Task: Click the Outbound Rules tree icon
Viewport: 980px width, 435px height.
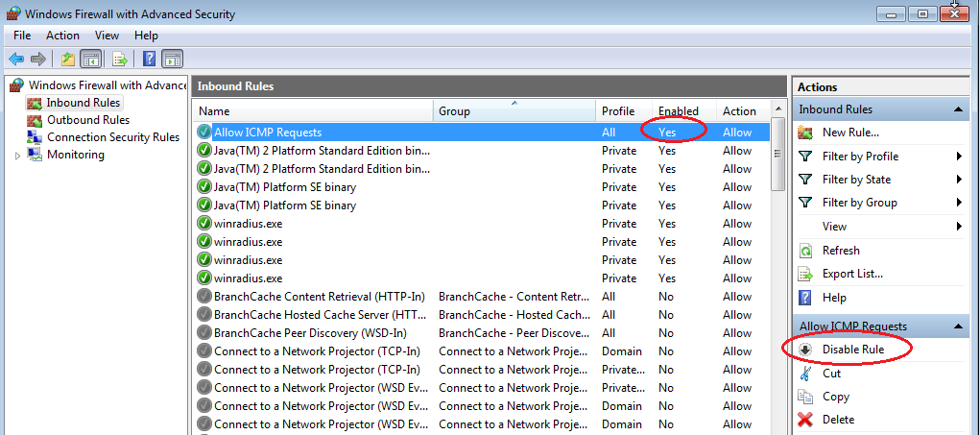Action: [x=35, y=120]
